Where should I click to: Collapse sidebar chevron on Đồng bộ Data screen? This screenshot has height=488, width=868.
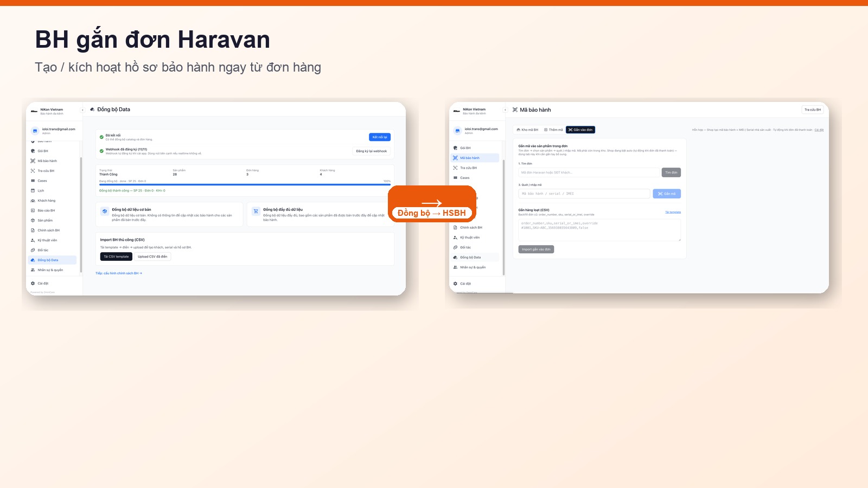click(82, 110)
